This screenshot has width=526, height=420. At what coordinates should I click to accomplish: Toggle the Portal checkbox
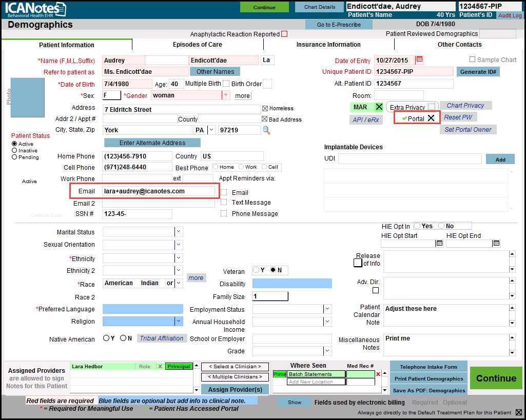click(431, 118)
